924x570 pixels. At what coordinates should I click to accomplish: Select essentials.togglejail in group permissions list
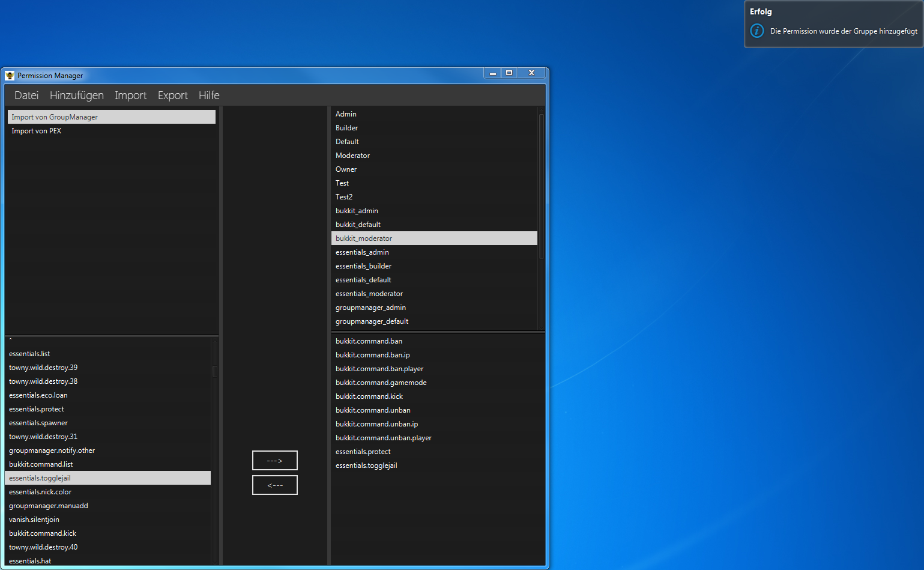click(x=438, y=465)
